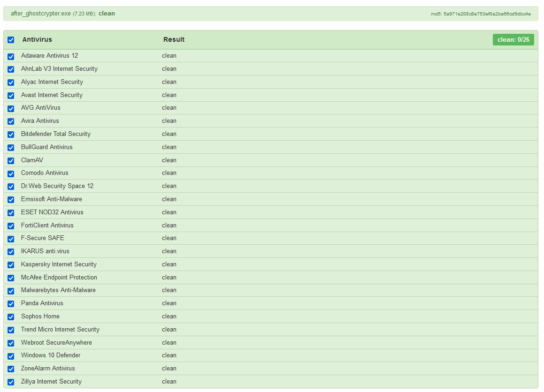Viewport: 544px width, 392px height.
Task: Uncheck the AhnLab V3 Internet Security checkbox
Action: coord(11,69)
